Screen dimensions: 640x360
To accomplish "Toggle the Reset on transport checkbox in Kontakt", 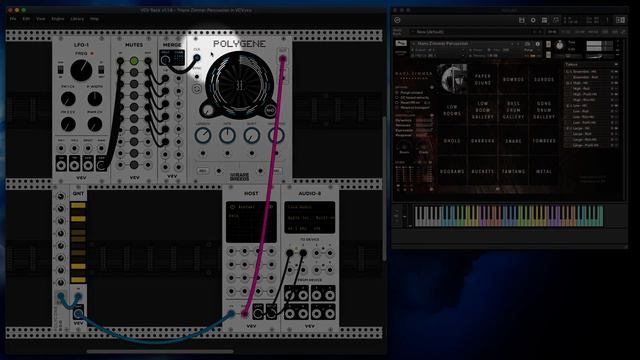I will [397, 108].
